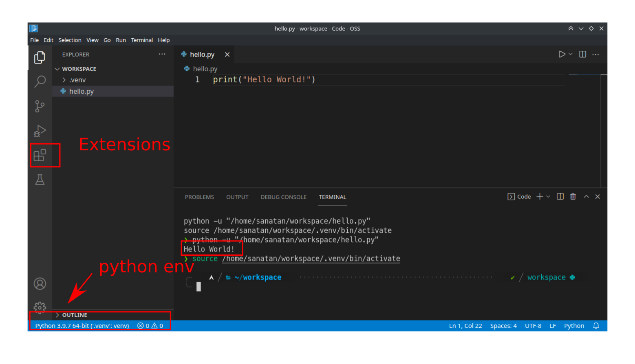
Task: Select the TERMINAL panel tab
Action: (x=332, y=197)
